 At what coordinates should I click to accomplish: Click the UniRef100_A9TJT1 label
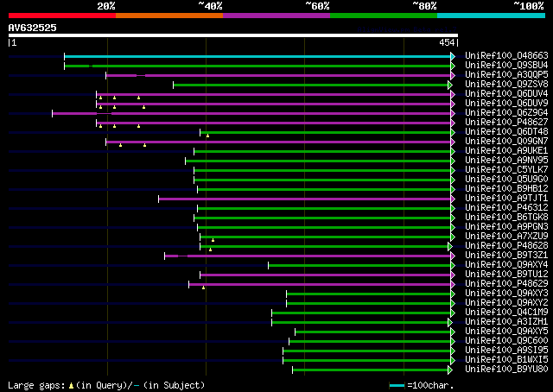(x=506, y=199)
